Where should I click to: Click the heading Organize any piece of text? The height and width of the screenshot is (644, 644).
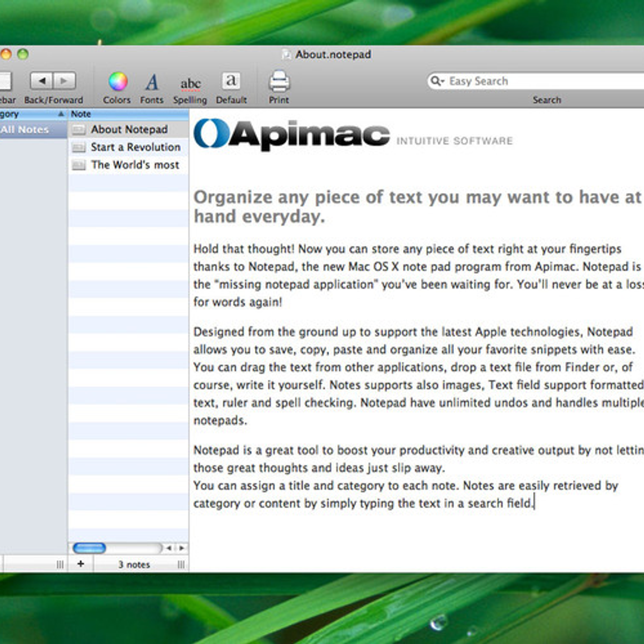(x=417, y=207)
